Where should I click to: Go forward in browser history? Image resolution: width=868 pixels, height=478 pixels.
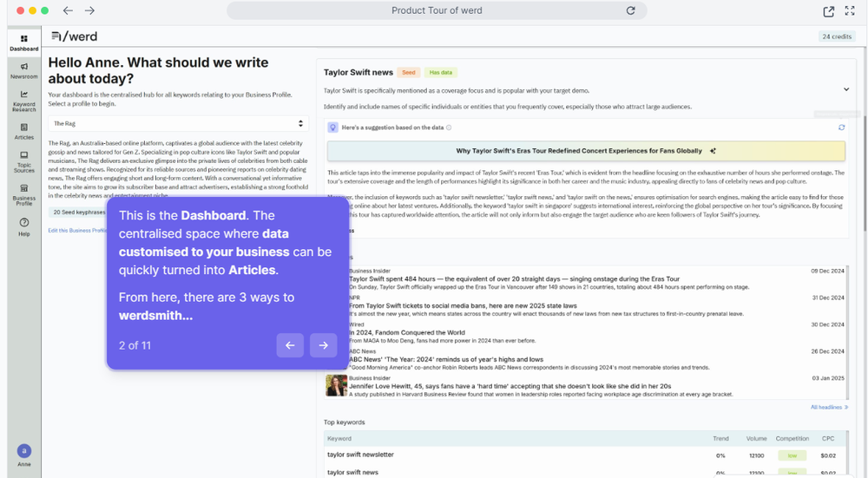point(89,10)
